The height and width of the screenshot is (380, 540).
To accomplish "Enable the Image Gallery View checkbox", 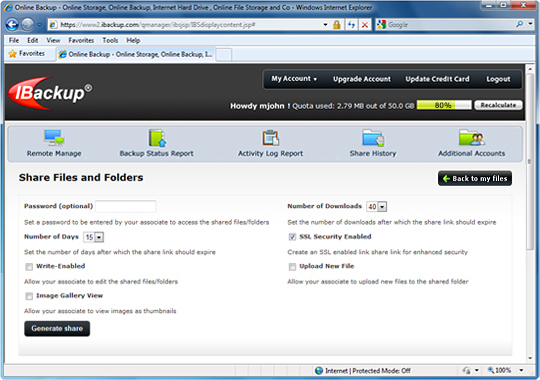I will point(29,296).
